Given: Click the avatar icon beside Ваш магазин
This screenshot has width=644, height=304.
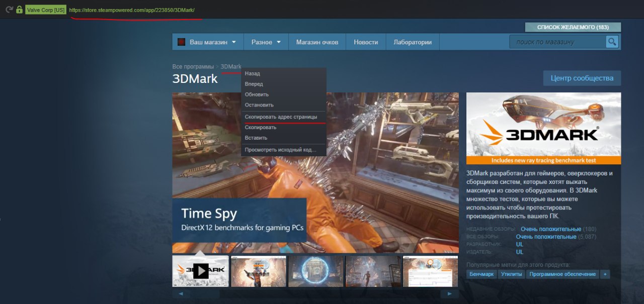Looking at the screenshot, I should (x=182, y=42).
